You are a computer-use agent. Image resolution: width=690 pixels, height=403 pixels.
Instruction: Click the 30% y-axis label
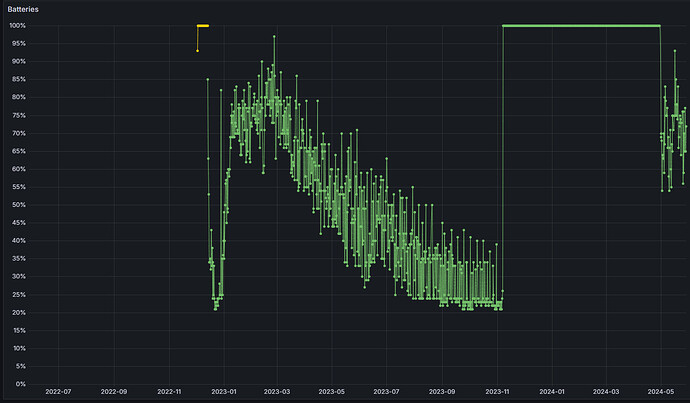click(19, 276)
